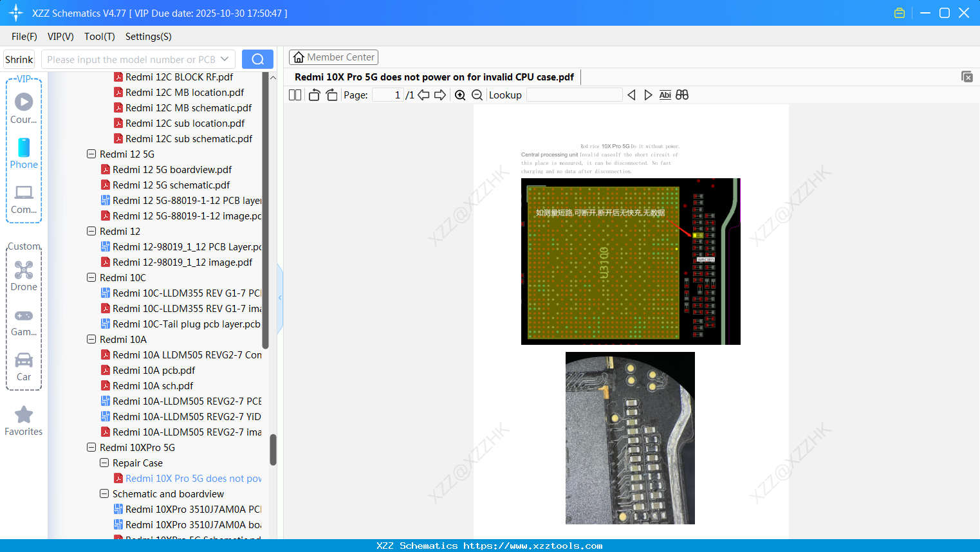
Task: Open the Drone schematics category
Action: pyautogui.click(x=23, y=277)
